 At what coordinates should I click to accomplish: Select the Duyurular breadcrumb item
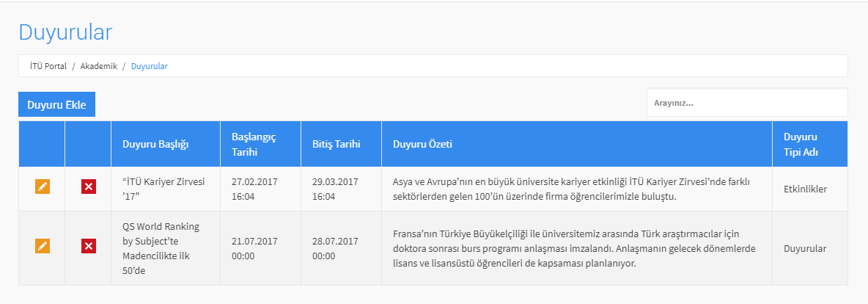click(150, 66)
